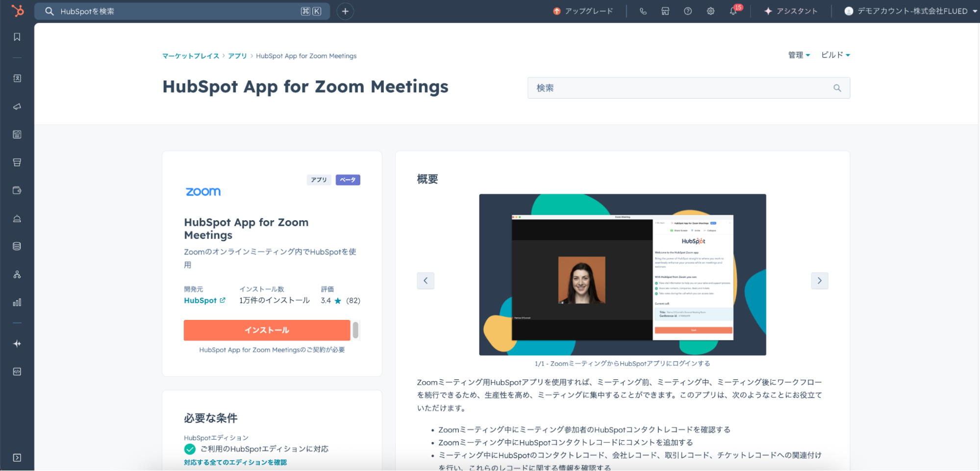The width and height of the screenshot is (980, 471).
Task: Click the HubSpot sprocket logo
Action: 17,11
